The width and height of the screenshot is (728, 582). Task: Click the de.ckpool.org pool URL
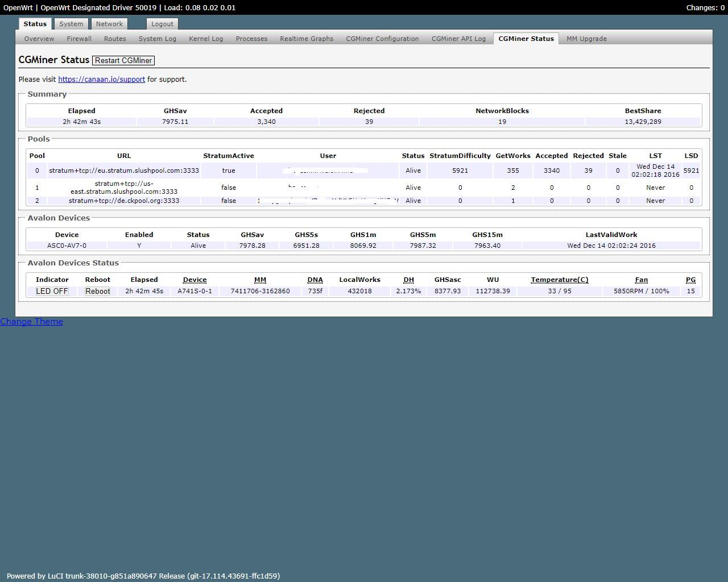click(124, 201)
